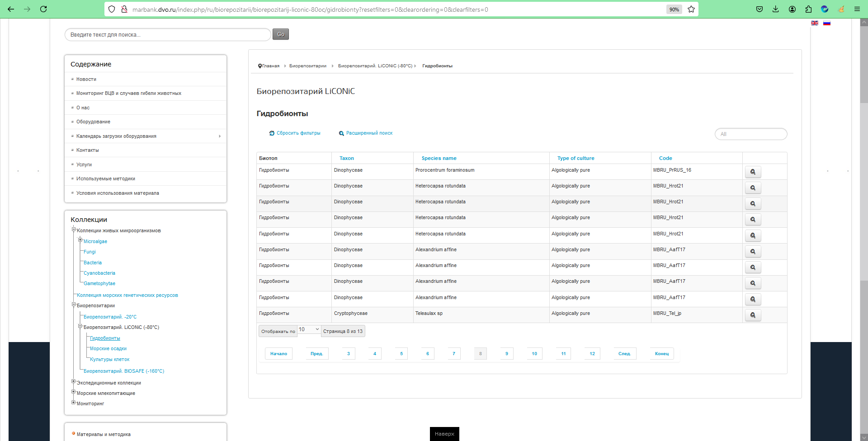The image size is (868, 441).
Task: Sort table by Taxon column
Action: tap(347, 159)
